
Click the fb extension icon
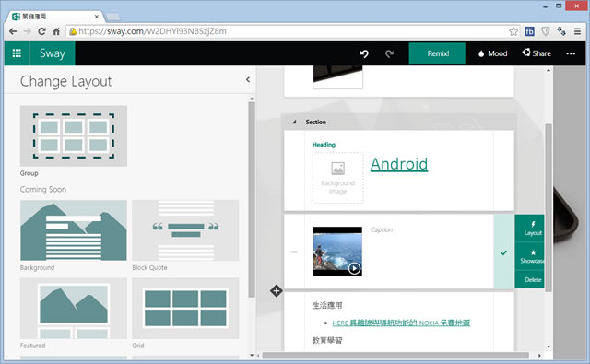pos(529,31)
